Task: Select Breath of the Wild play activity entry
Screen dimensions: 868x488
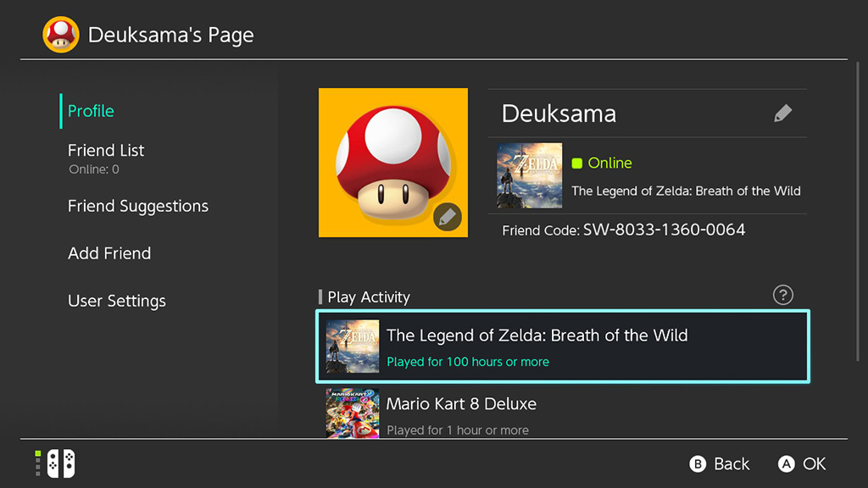Action: (563, 347)
